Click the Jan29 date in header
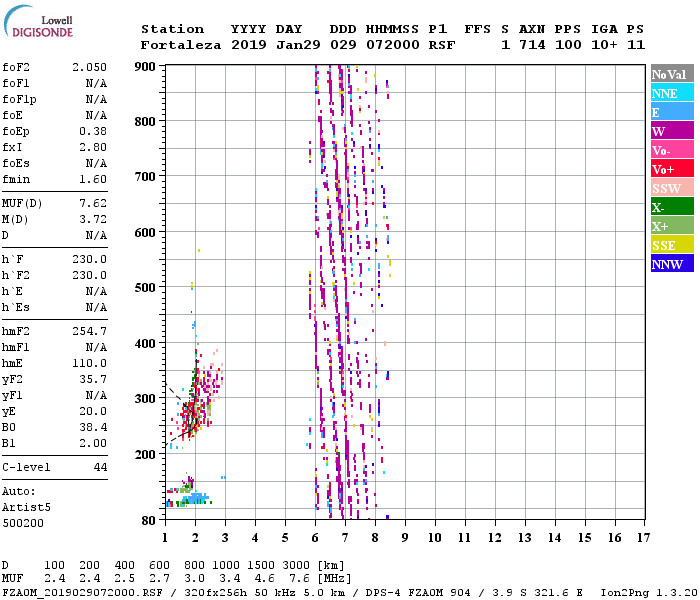Image resolution: width=700 pixels, height=600 pixels. [x=298, y=45]
